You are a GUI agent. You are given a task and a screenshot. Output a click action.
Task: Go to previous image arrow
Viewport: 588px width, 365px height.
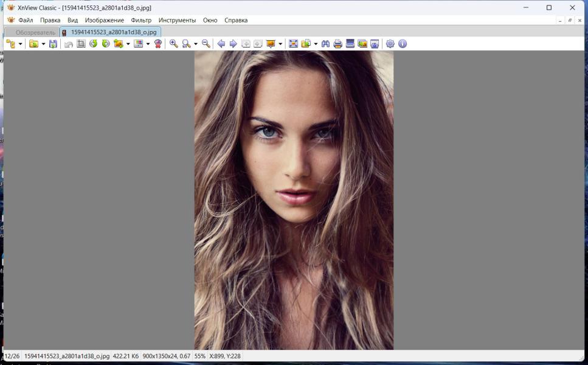point(221,44)
